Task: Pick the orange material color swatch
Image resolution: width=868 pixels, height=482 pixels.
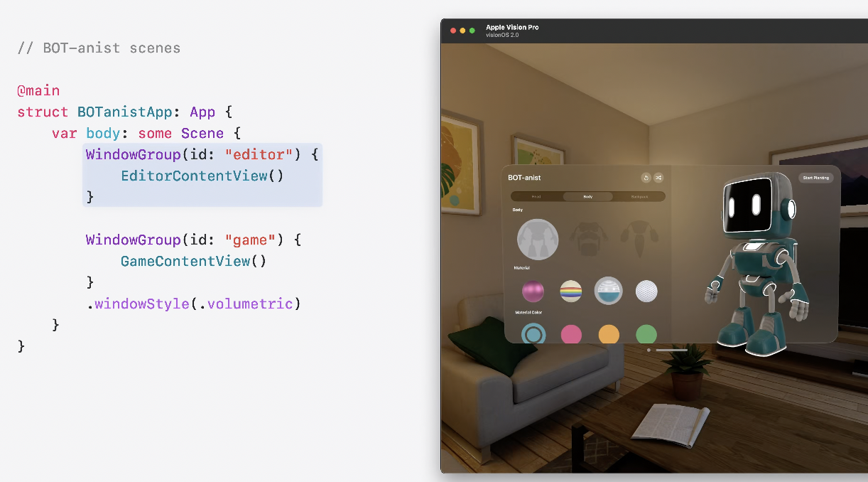Action: click(609, 334)
